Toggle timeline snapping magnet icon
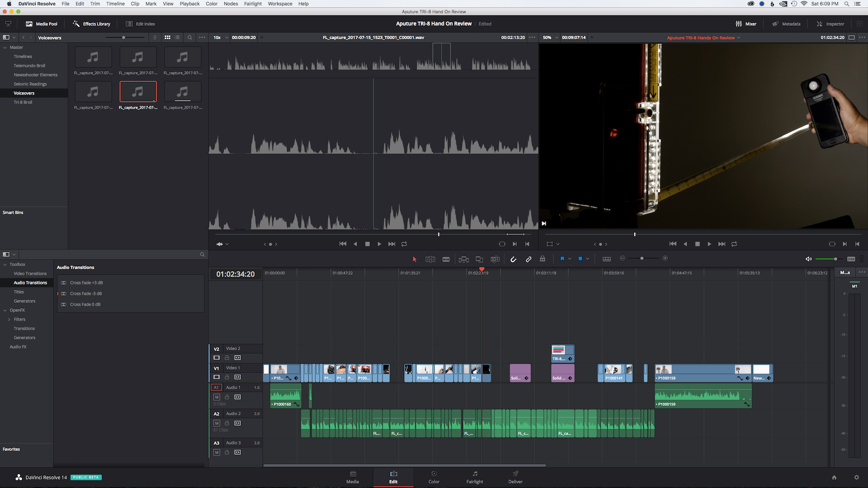Image resolution: width=868 pixels, height=488 pixels. pyautogui.click(x=513, y=259)
